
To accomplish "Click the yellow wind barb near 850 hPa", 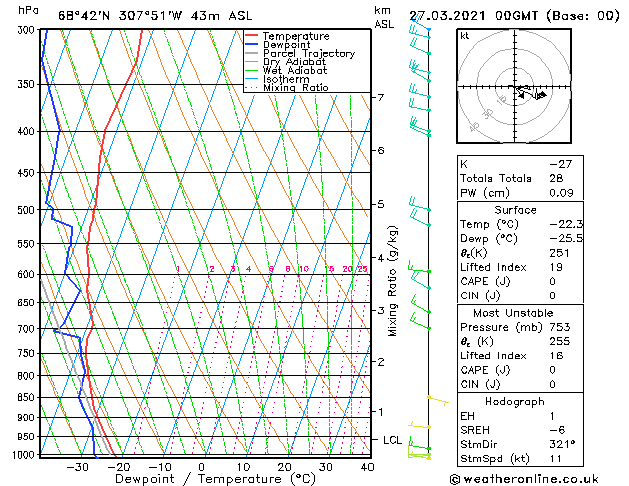I will (438, 400).
